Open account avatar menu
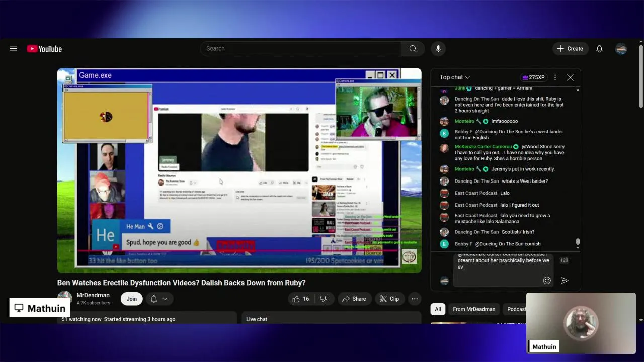644x362 pixels. click(x=621, y=49)
